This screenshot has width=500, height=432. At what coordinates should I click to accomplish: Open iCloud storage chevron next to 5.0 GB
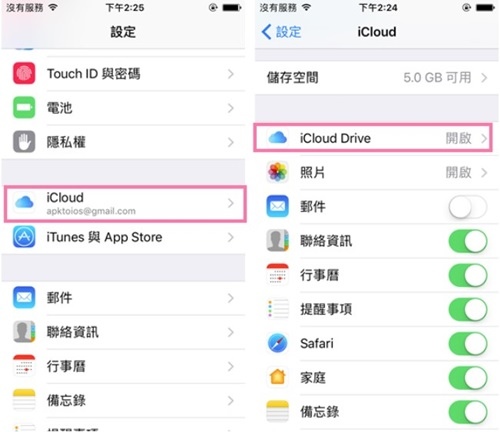click(484, 78)
